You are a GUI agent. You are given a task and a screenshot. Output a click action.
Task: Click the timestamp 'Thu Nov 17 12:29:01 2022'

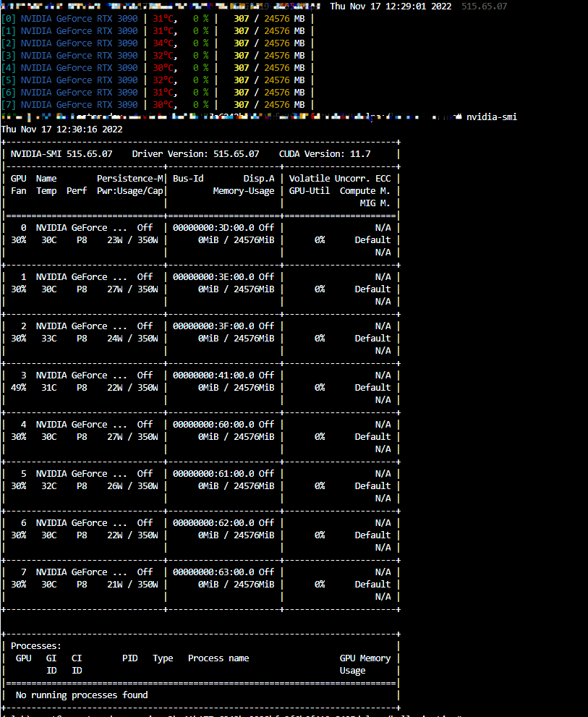point(391,7)
